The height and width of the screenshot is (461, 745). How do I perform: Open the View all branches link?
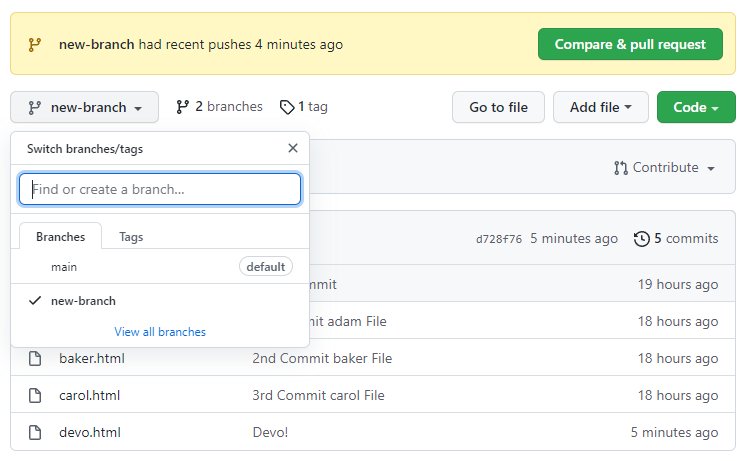(x=160, y=332)
